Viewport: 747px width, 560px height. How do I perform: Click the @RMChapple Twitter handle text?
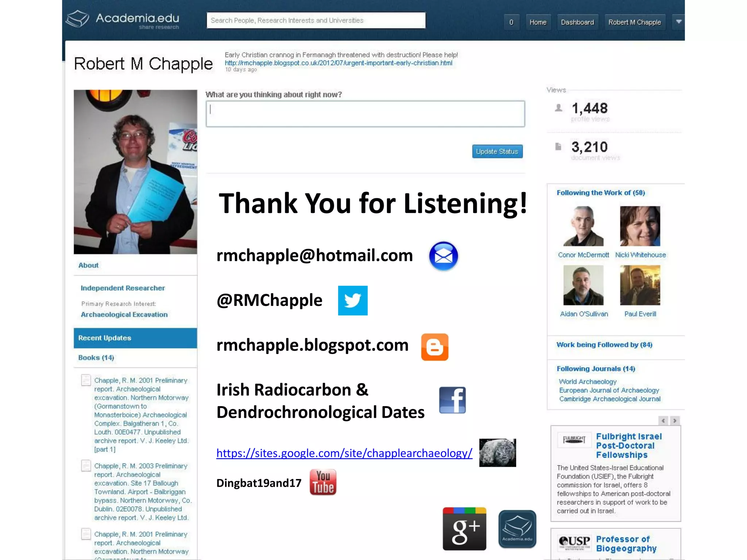pyautogui.click(x=270, y=300)
